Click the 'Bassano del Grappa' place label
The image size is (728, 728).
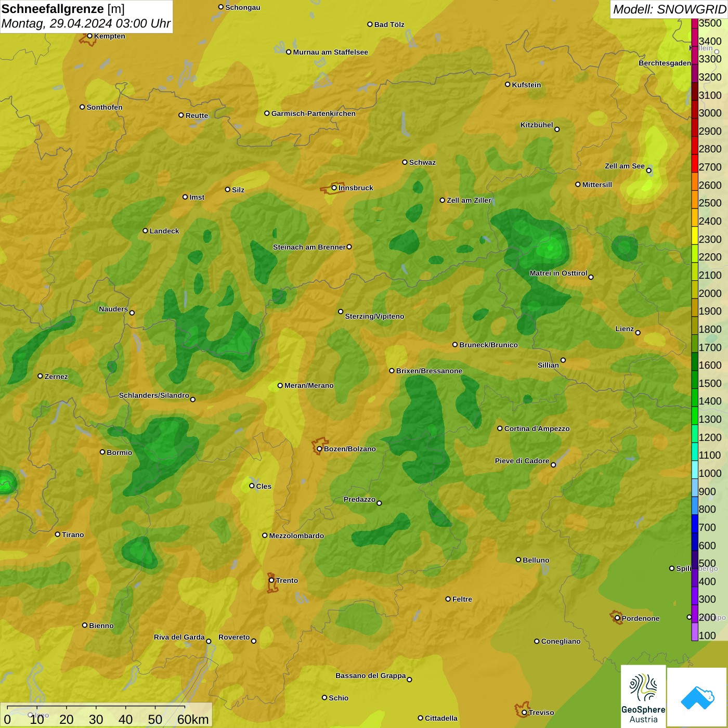[x=371, y=675]
